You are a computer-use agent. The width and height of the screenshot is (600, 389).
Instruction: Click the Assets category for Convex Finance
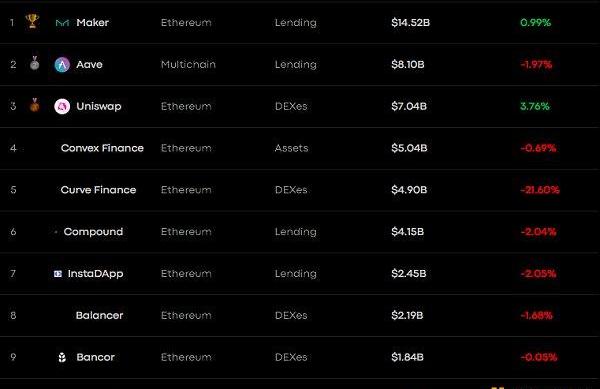(x=291, y=148)
